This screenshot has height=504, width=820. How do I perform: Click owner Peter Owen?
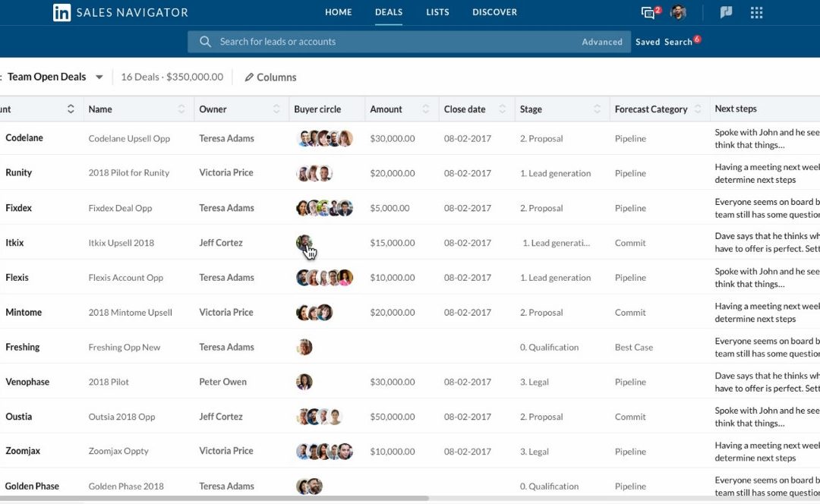(222, 382)
